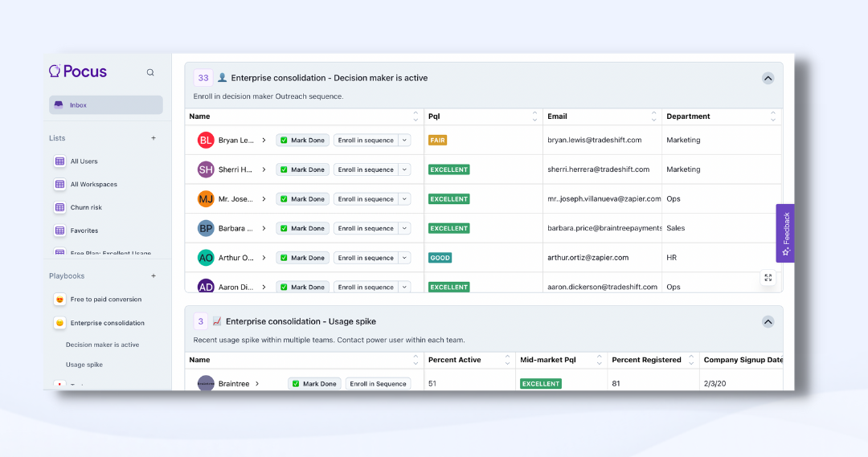Click the FAIR Pql badge for Bryan
868x457 pixels.
437,140
